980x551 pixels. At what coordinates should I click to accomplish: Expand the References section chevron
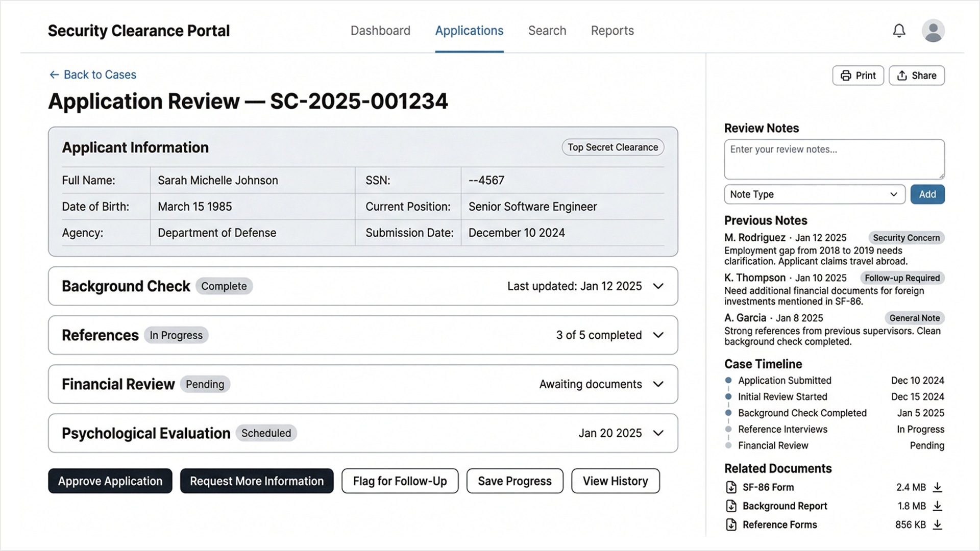(658, 335)
